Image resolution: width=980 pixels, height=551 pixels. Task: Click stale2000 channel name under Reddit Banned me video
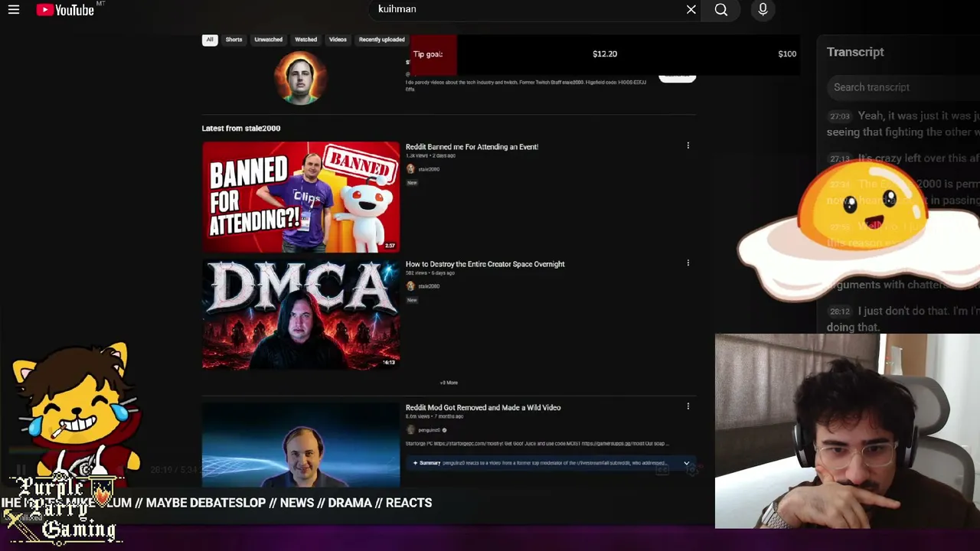pyautogui.click(x=429, y=169)
